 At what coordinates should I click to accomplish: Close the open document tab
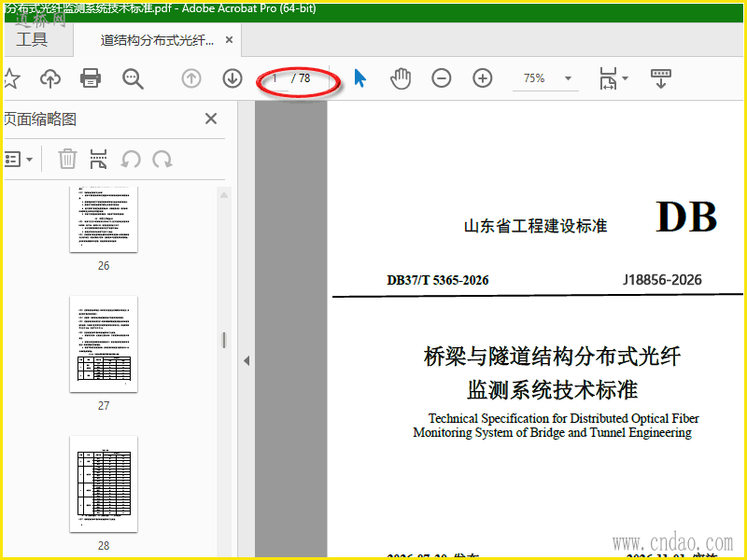click(x=229, y=40)
